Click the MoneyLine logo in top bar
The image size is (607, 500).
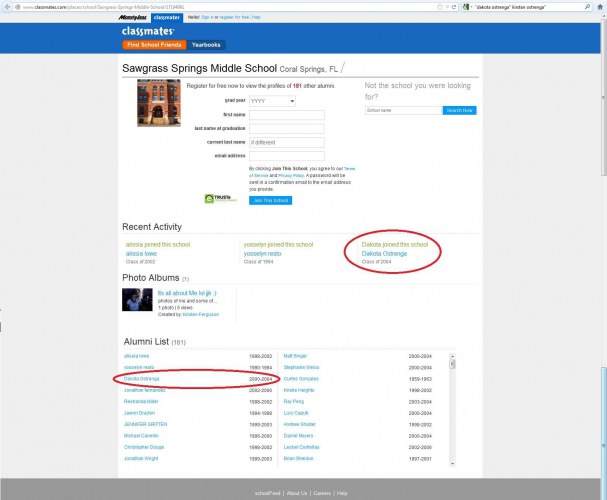tap(135, 18)
